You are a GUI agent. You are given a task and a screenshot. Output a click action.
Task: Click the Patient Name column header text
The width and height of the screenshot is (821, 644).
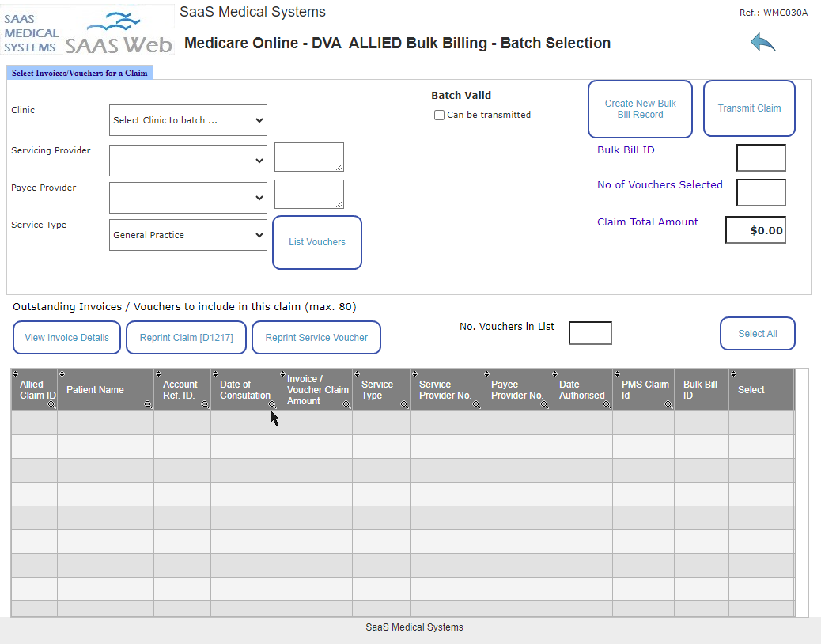click(95, 390)
